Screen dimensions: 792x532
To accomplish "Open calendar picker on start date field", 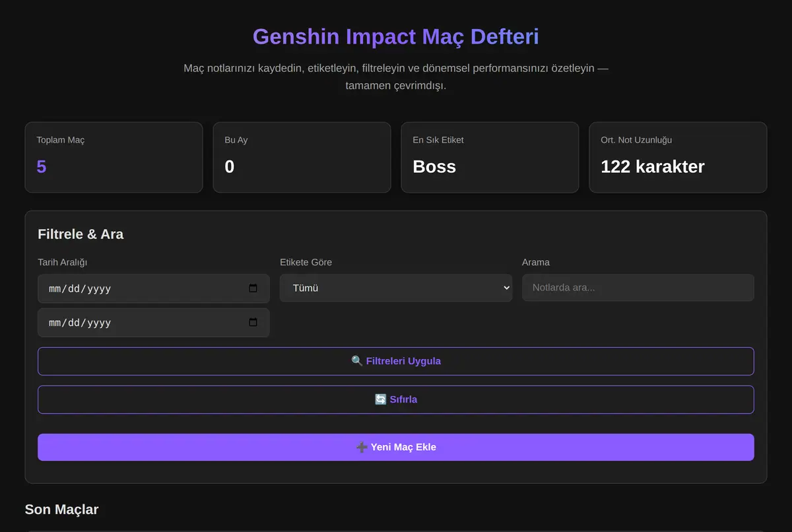I will [x=253, y=288].
